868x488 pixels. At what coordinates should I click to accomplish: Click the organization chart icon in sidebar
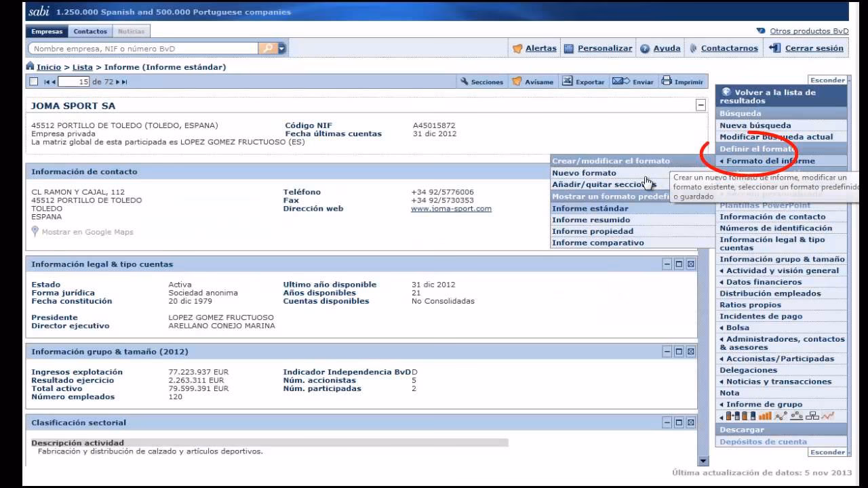(812, 416)
